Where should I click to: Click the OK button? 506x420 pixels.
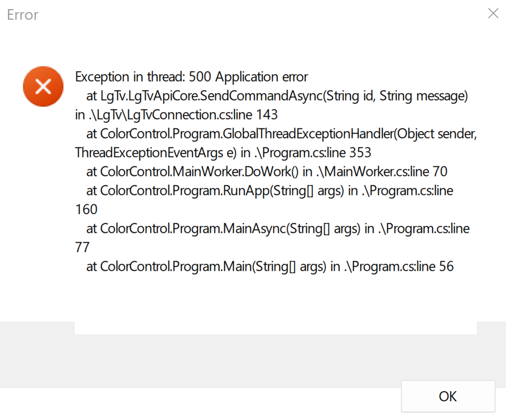click(448, 396)
